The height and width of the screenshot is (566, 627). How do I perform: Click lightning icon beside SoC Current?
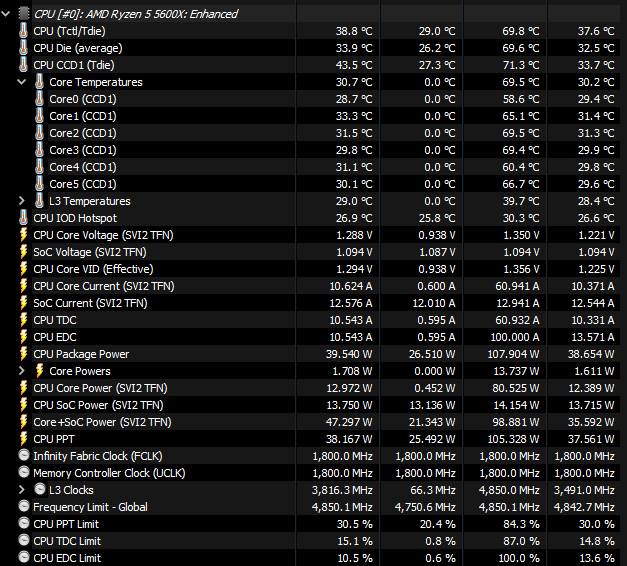24,303
